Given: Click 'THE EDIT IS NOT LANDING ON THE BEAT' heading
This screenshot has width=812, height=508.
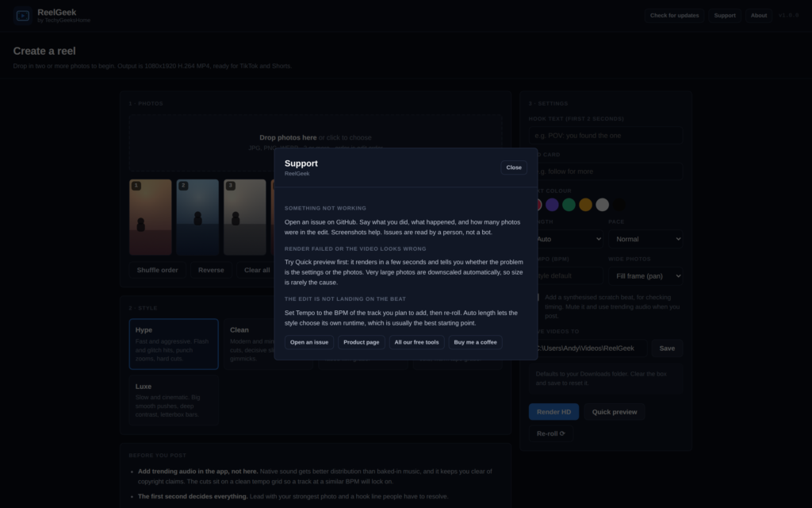Looking at the screenshot, I should (345, 299).
